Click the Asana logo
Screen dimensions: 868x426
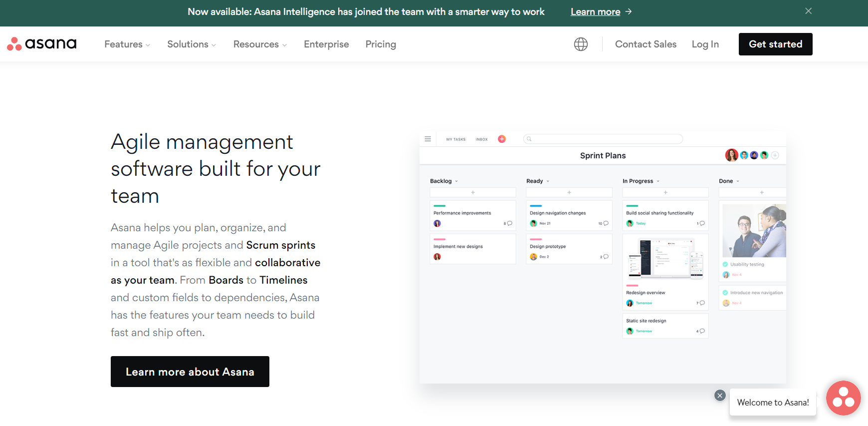[42, 44]
